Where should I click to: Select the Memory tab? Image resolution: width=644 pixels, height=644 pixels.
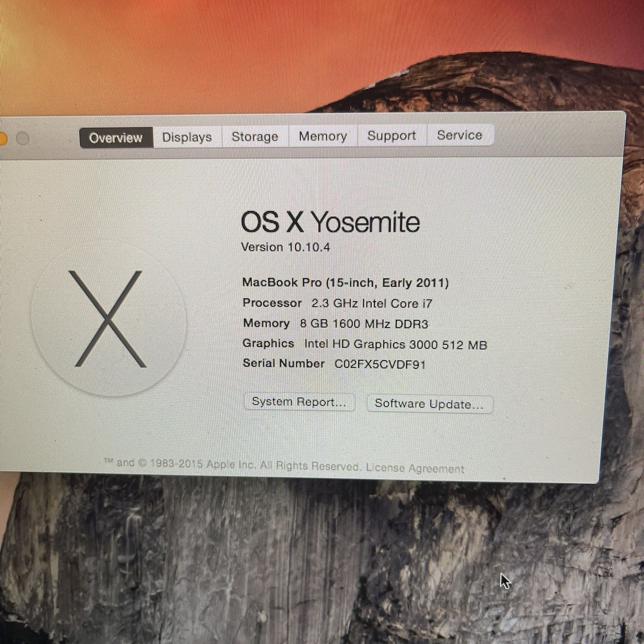pyautogui.click(x=323, y=136)
